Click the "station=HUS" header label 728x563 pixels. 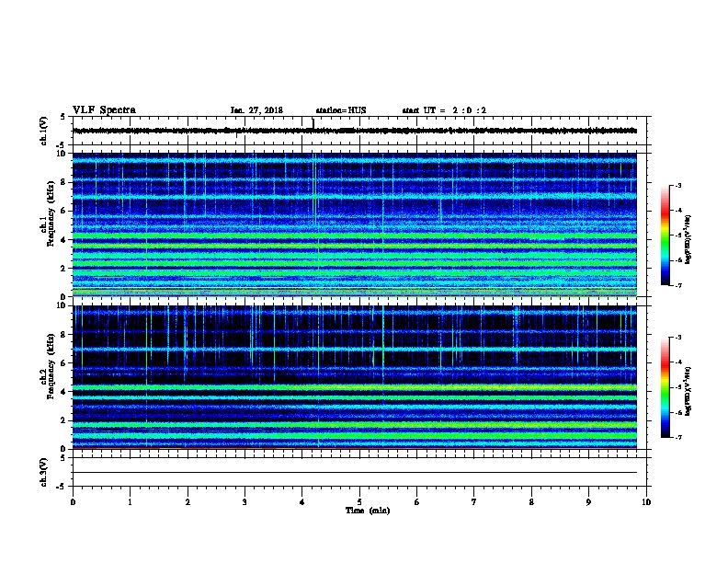(341, 110)
